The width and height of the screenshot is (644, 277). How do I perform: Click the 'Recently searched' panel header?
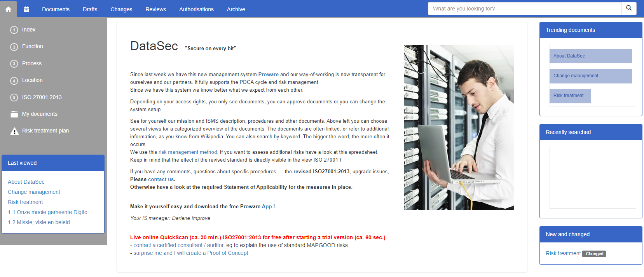click(591, 132)
